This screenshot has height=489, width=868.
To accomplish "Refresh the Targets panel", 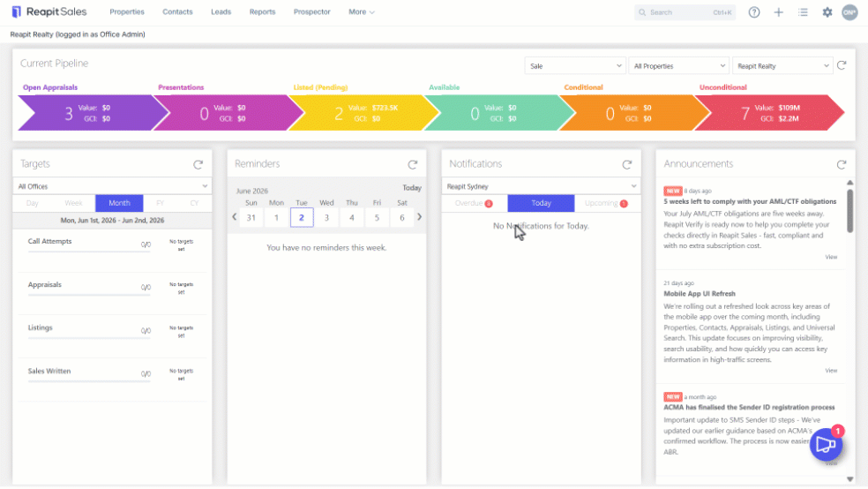I will (x=198, y=164).
